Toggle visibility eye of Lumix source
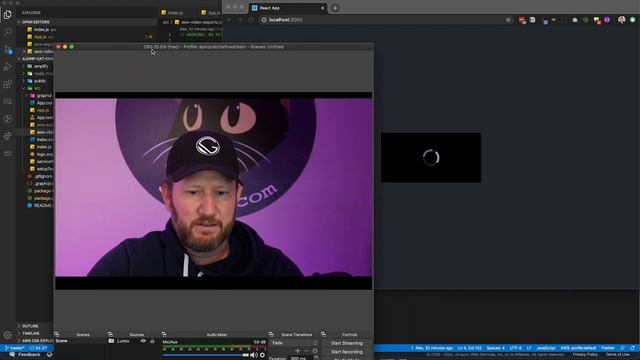640x360 pixels. click(143, 341)
